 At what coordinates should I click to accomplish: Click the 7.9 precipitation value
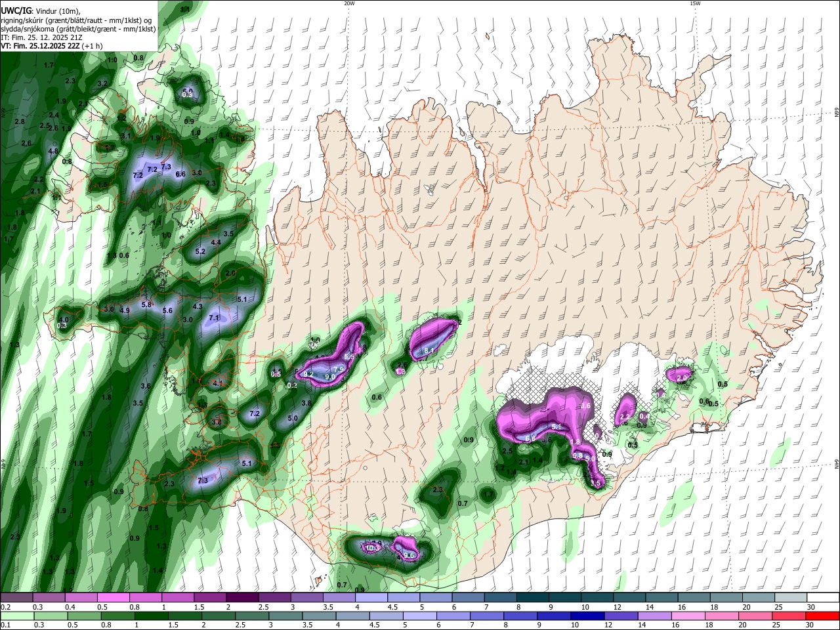(339, 369)
